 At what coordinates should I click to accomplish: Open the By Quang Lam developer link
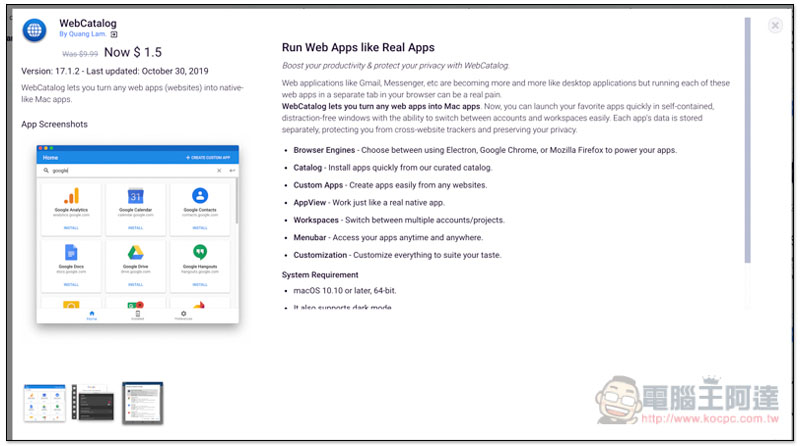83,34
